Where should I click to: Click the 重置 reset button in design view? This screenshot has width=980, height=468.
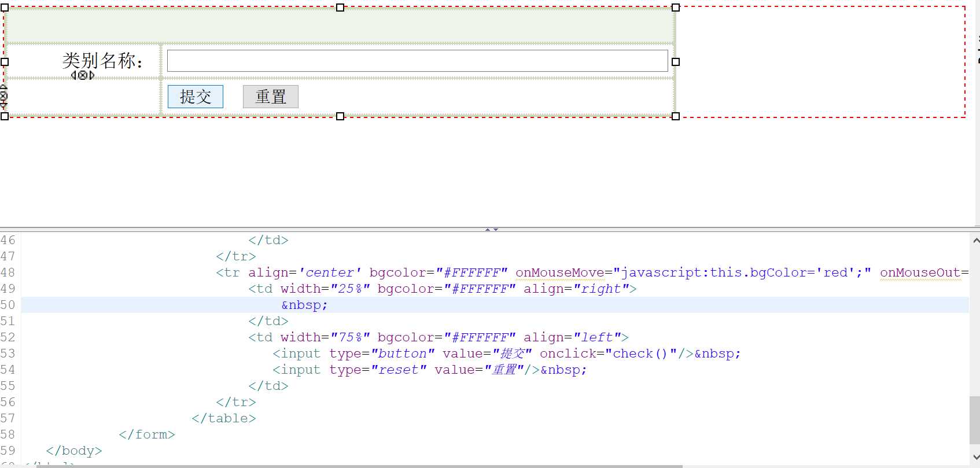point(271,97)
